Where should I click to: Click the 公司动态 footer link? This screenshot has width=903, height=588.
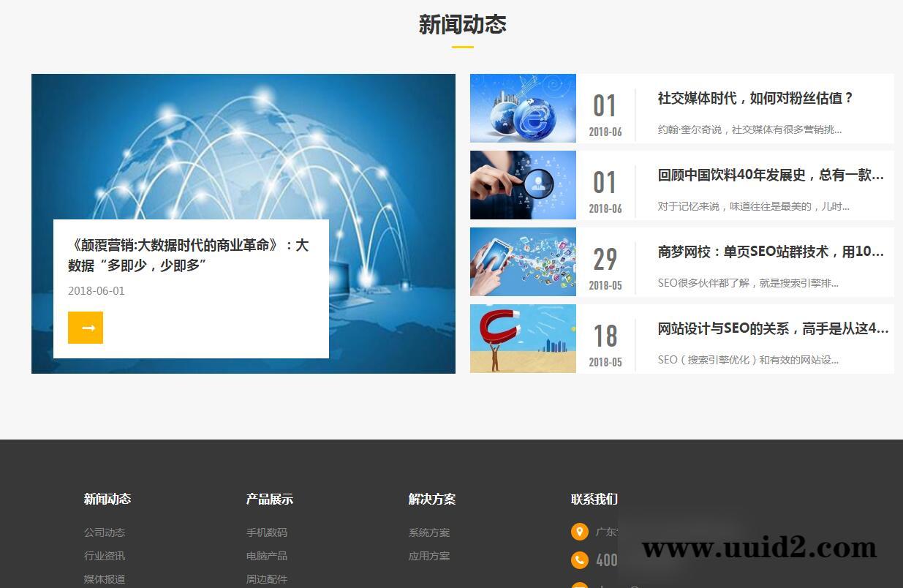[105, 532]
